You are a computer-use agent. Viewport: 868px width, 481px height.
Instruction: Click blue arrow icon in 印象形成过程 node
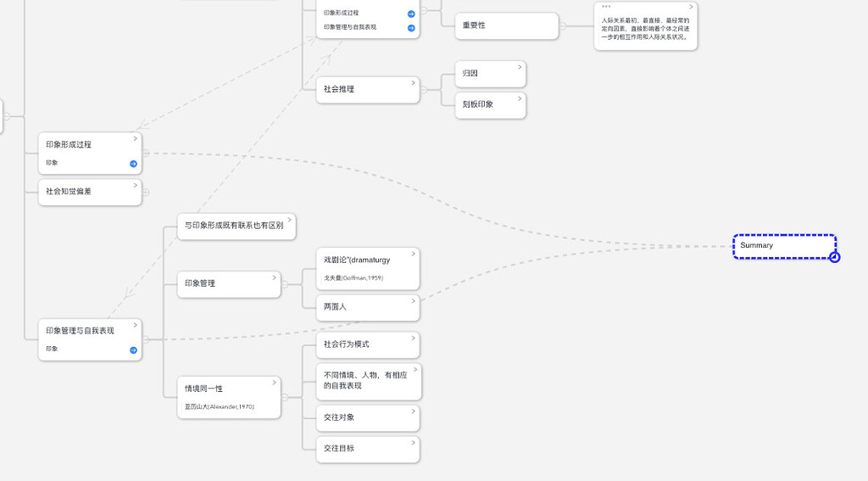(133, 164)
